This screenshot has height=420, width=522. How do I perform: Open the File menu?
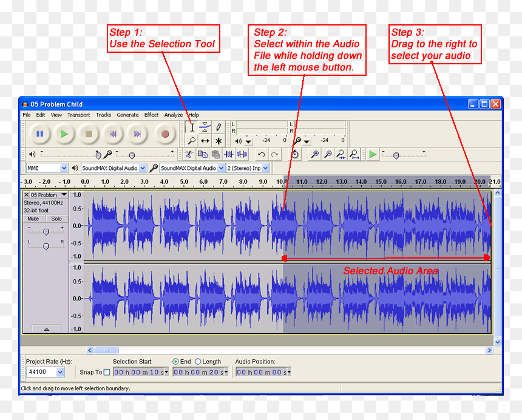27,115
